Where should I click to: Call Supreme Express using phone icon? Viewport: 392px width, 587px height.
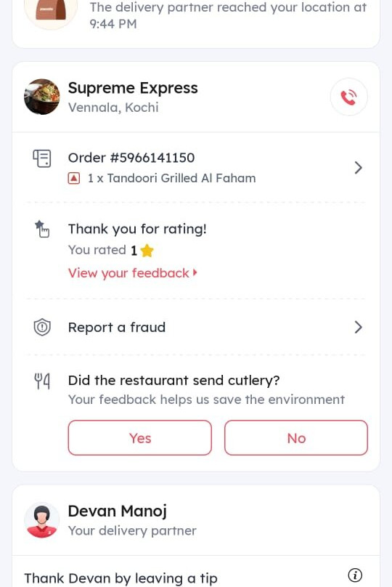click(x=348, y=97)
